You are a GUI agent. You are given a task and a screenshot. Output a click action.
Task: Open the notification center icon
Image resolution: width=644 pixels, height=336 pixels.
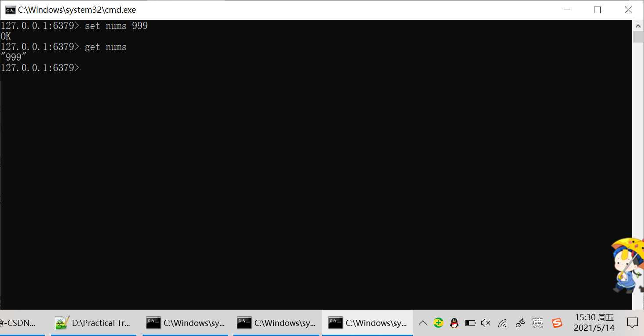(x=632, y=323)
